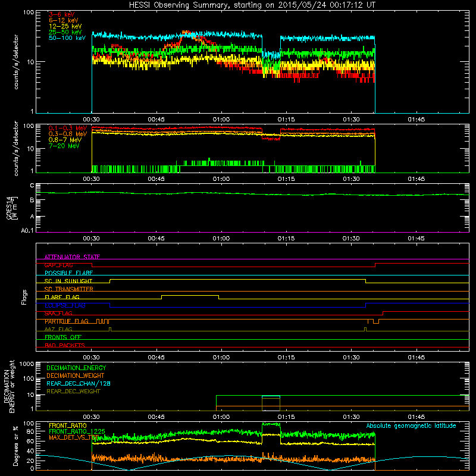Select the 12-25 keV legend label

(x=65, y=26)
